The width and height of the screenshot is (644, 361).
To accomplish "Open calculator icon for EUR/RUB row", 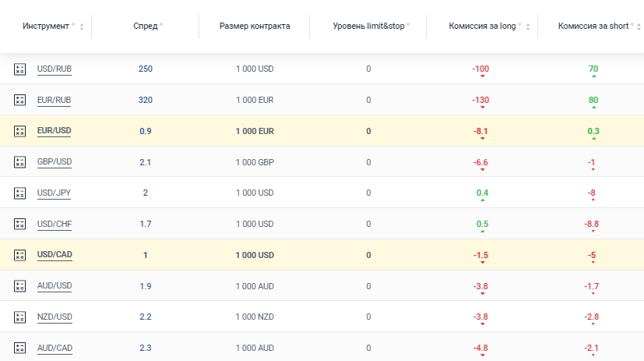I will point(20,100).
